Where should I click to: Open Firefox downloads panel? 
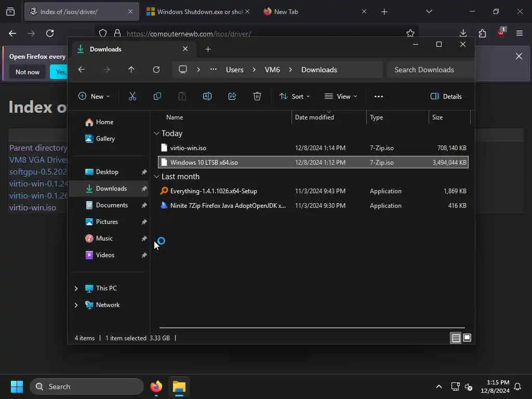463,33
